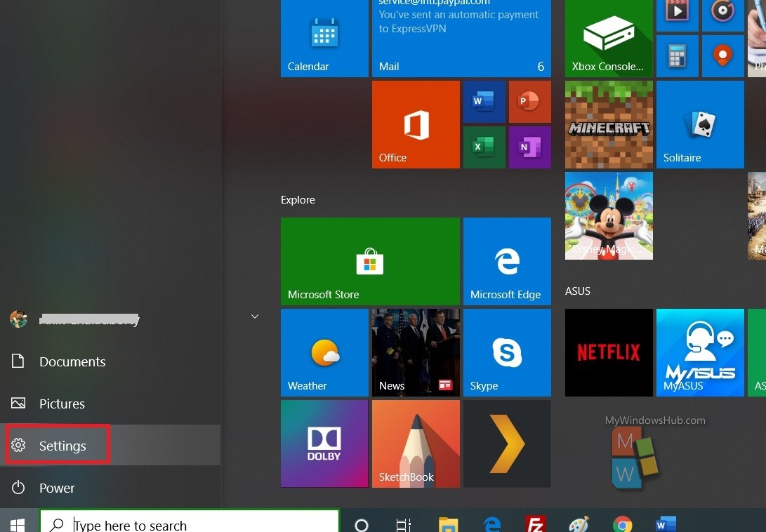The height and width of the screenshot is (532, 766).
Task: Click the Explore group heading
Action: [298, 200]
